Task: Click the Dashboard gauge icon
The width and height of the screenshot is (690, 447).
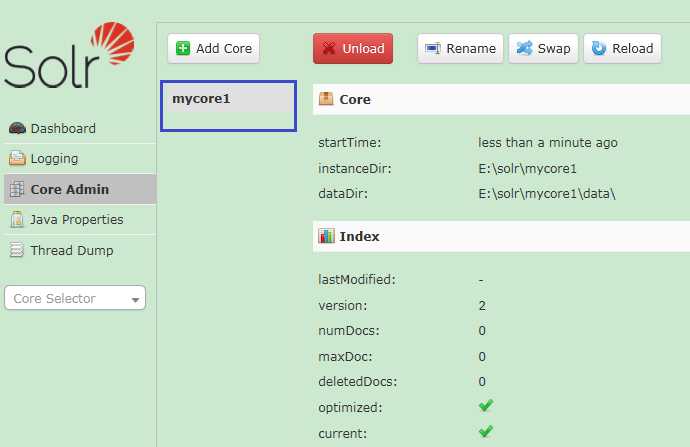Action: 17,128
